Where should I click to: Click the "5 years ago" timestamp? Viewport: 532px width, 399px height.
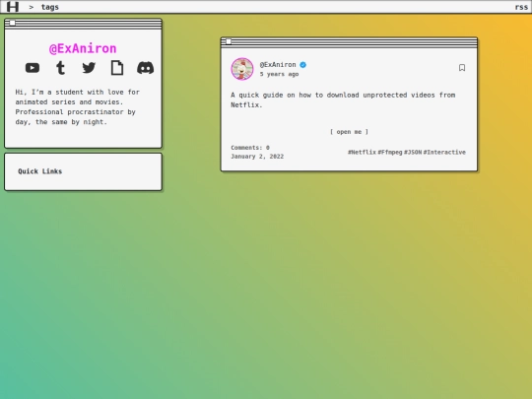point(279,74)
